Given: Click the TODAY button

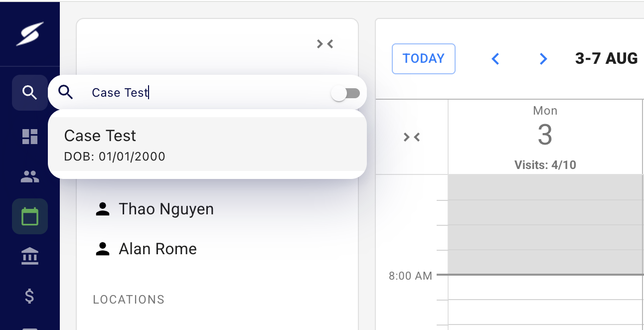Looking at the screenshot, I should 424,59.
